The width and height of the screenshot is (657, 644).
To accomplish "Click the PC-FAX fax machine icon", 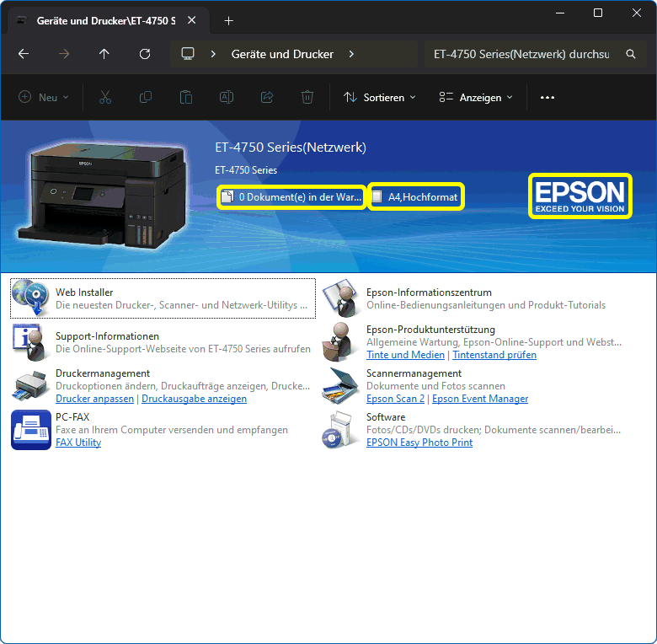I will point(31,429).
